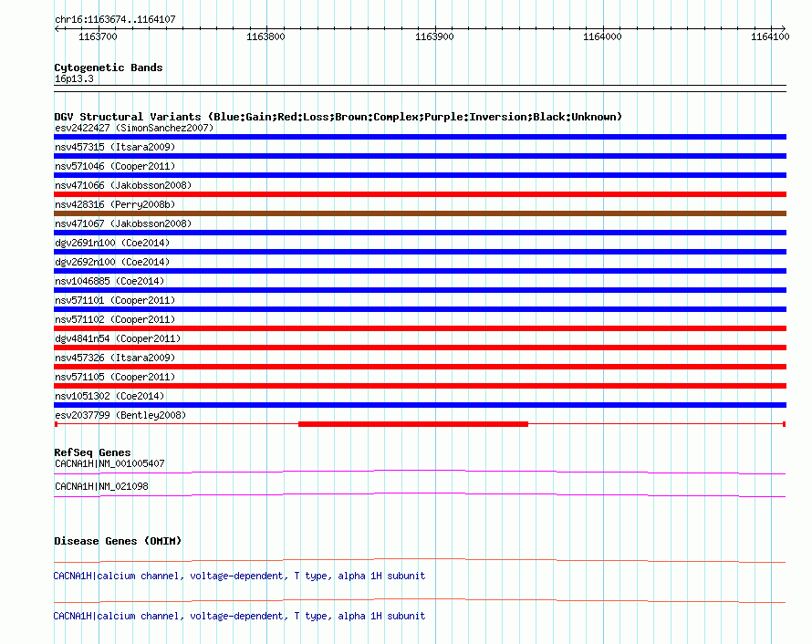Select the nsv457315 (Itsara2009) blue gain bar
The image size is (812, 644).
click(420, 156)
